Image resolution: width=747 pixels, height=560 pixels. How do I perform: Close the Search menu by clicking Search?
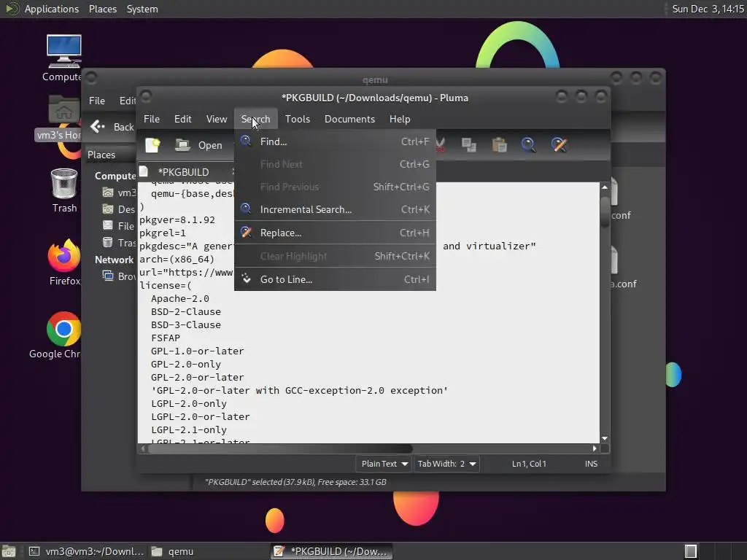(256, 119)
